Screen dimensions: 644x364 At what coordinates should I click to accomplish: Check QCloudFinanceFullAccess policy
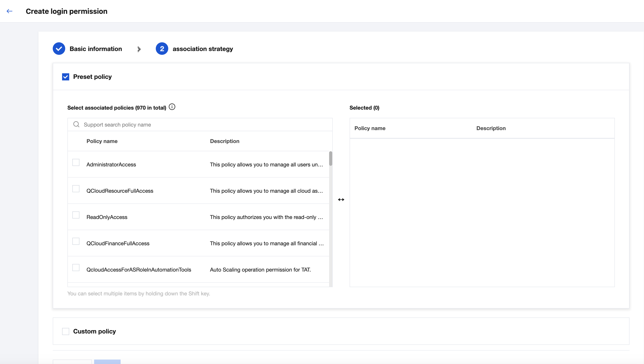coord(76,241)
